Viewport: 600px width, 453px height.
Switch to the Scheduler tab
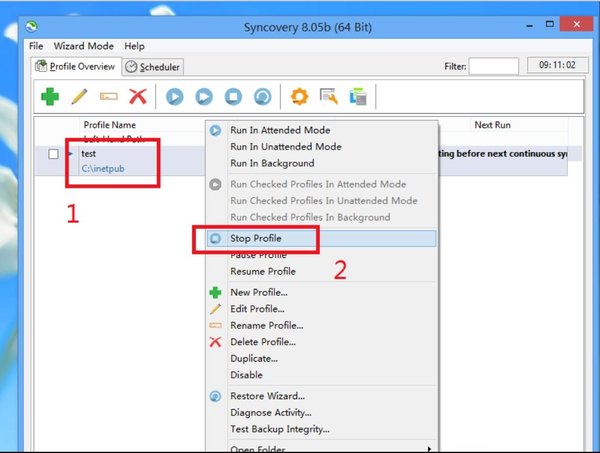(x=153, y=67)
